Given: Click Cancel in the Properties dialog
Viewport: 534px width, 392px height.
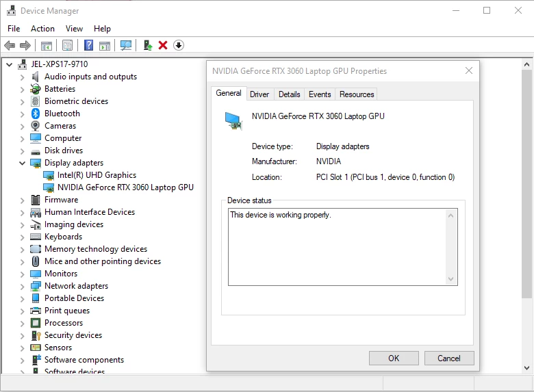Looking at the screenshot, I should click(x=449, y=358).
